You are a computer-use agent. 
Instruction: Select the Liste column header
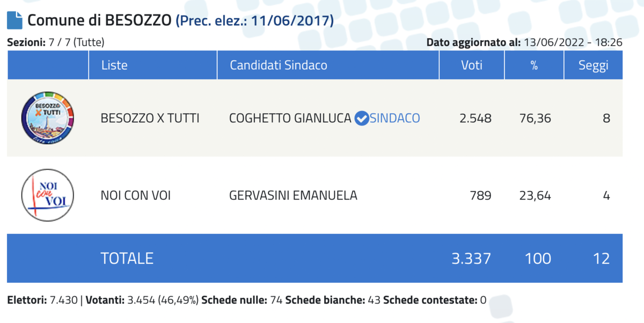tap(114, 65)
